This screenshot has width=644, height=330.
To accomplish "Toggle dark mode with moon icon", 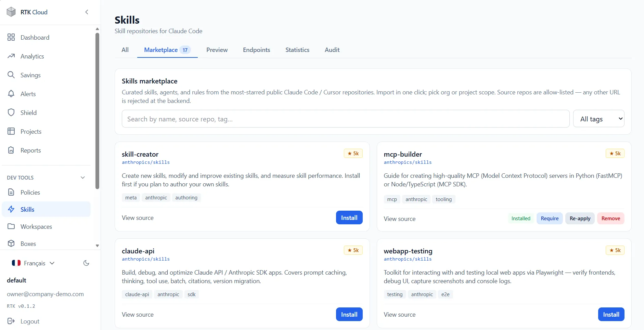I will click(x=86, y=263).
